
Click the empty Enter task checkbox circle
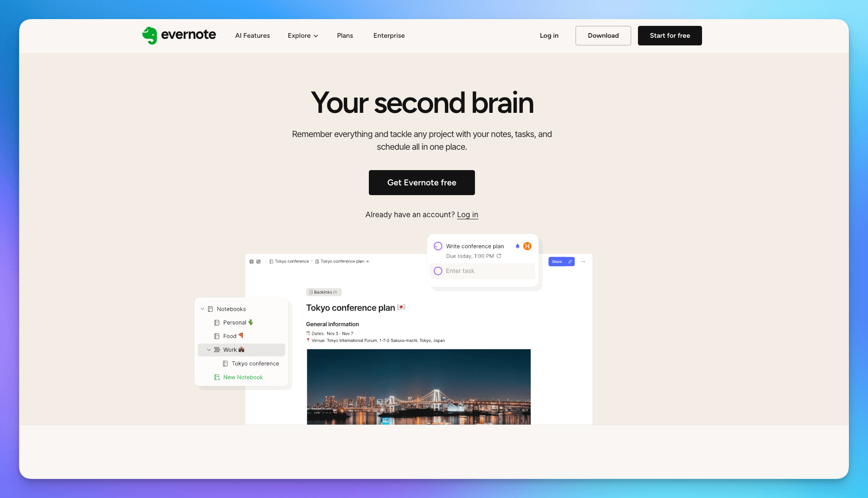click(x=438, y=271)
